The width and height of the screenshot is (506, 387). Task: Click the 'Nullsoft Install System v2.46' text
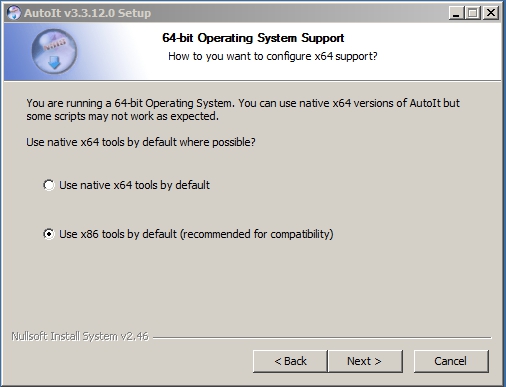pyautogui.click(x=80, y=336)
